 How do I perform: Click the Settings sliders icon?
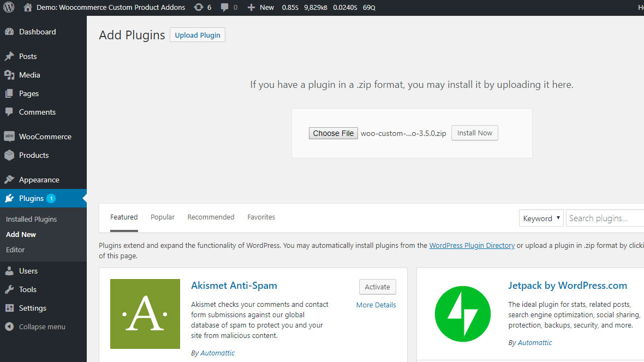9,308
